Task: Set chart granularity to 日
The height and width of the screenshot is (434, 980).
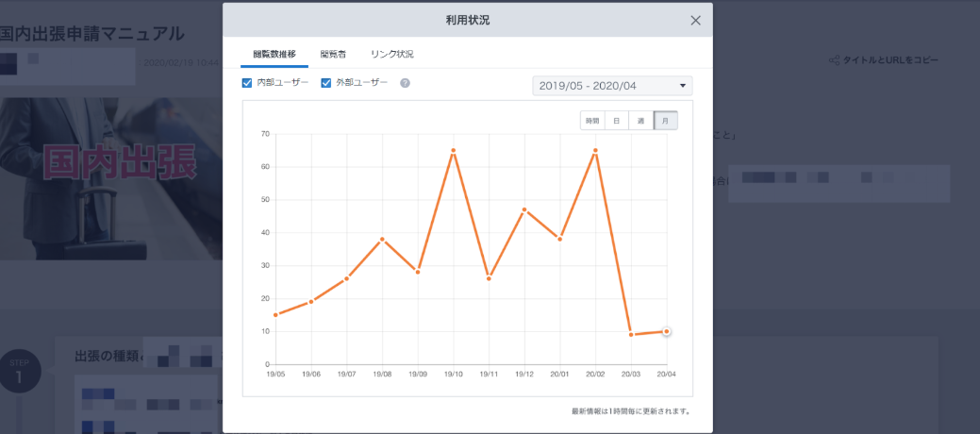Action: pyautogui.click(x=617, y=121)
